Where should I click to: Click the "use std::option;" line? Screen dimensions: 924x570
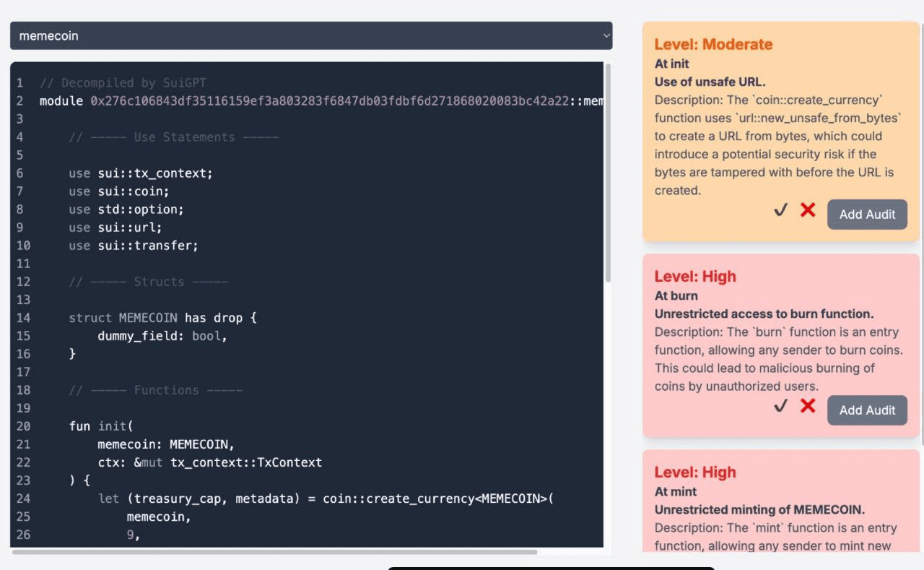126,210
